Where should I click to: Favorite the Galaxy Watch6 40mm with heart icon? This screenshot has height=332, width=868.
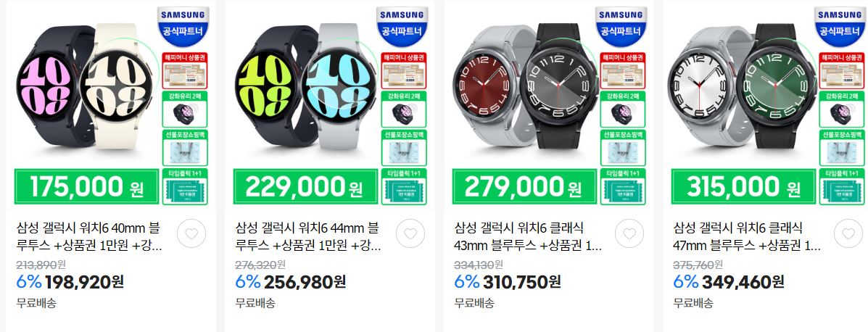click(191, 233)
